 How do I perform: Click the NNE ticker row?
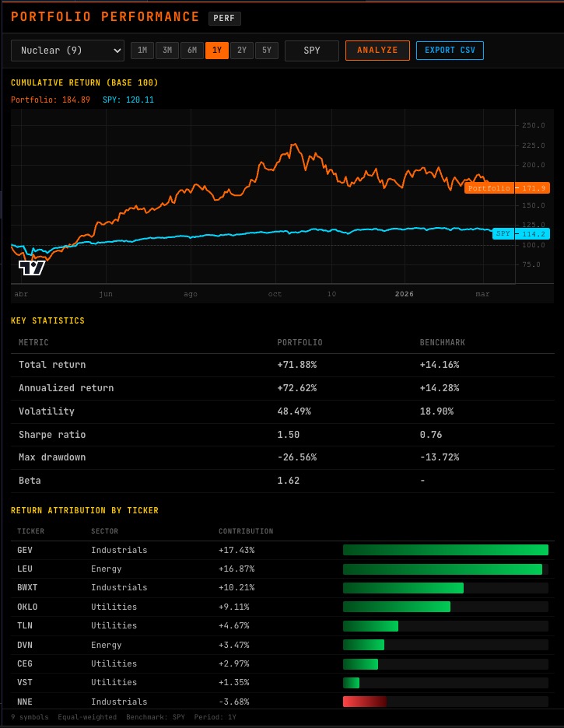click(282, 702)
